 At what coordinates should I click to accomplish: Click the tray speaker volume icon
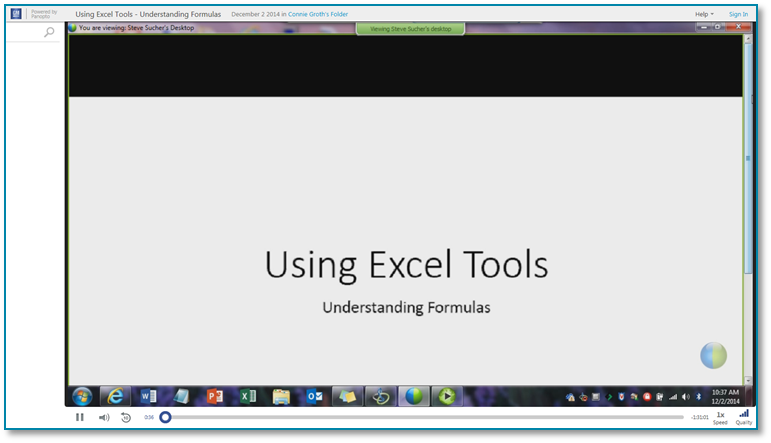point(686,397)
